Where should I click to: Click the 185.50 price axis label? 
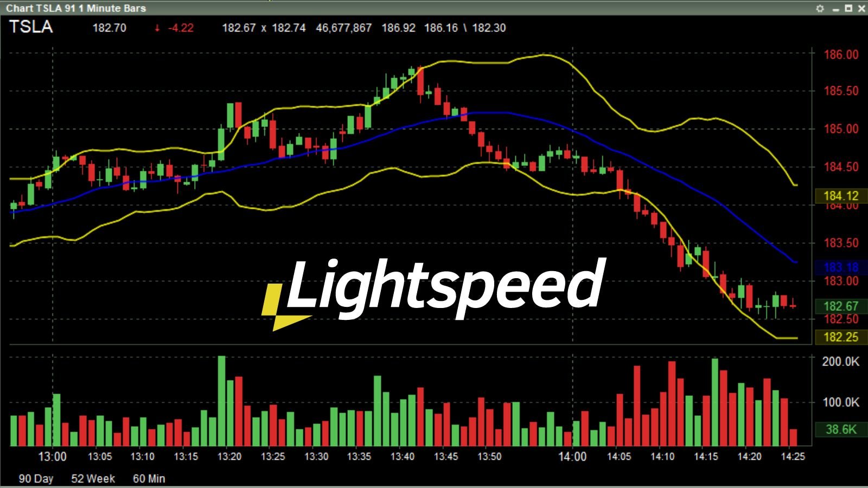click(841, 91)
